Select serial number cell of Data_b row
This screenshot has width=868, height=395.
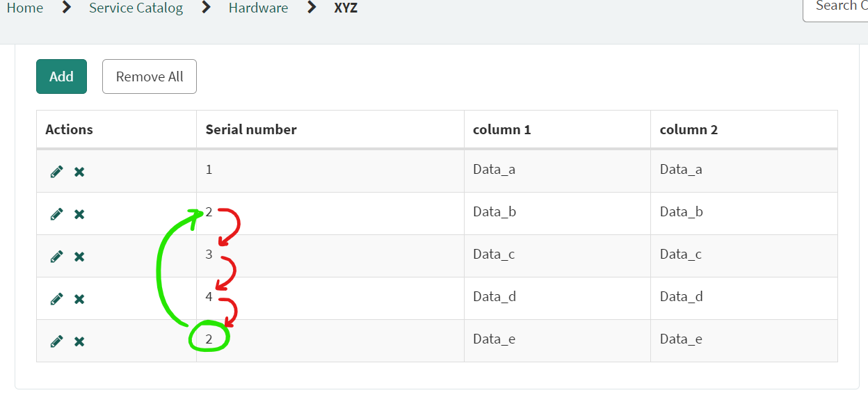pos(330,213)
